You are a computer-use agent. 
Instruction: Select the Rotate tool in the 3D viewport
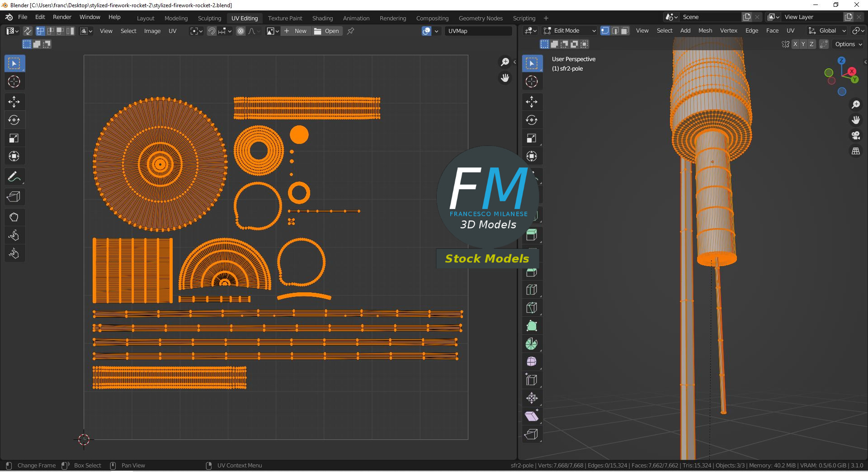coord(532,120)
